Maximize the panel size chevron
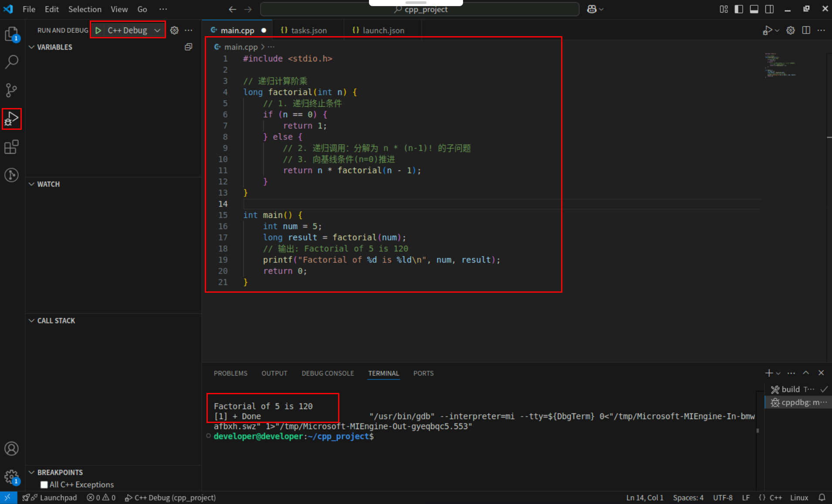The width and height of the screenshot is (832, 504). tap(806, 373)
